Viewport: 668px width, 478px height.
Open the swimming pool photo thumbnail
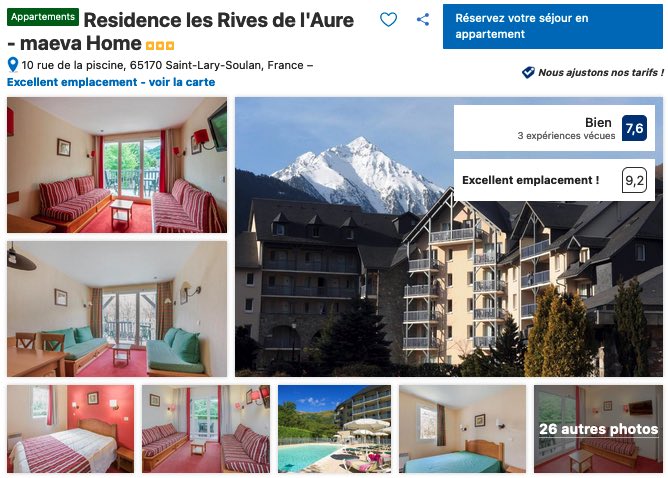[x=334, y=429]
